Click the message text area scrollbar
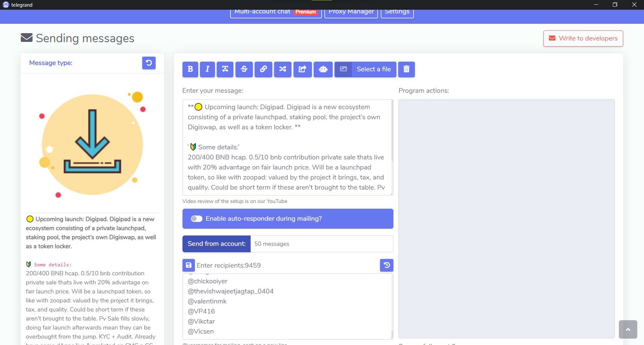This screenshot has width=644, height=345. (x=392, y=131)
